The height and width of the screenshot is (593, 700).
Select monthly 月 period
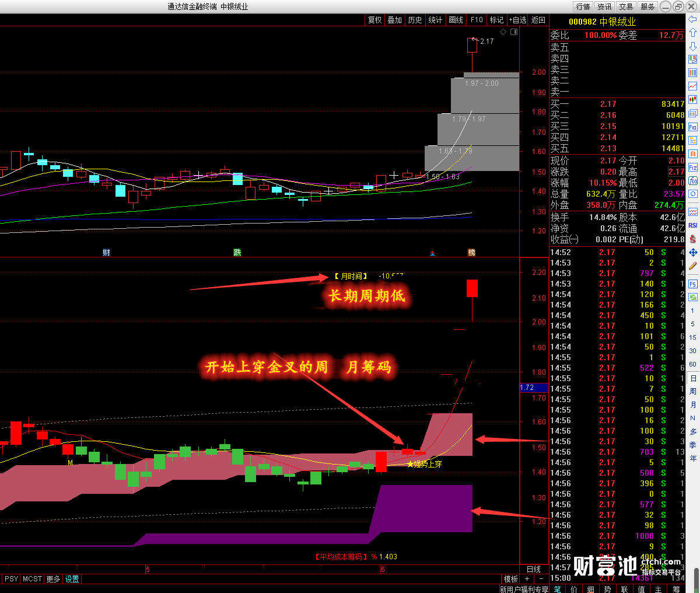pyautogui.click(x=693, y=405)
